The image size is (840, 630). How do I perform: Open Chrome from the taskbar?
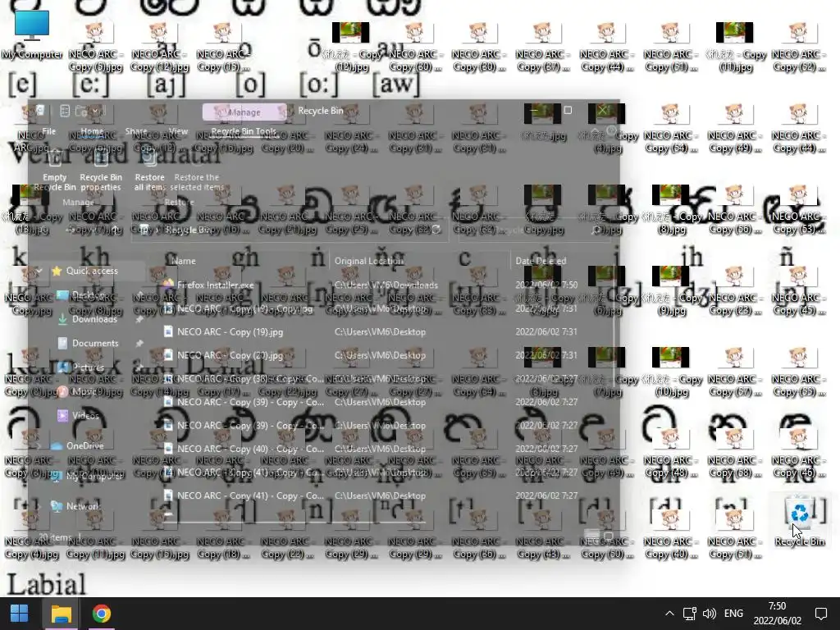coord(101,614)
